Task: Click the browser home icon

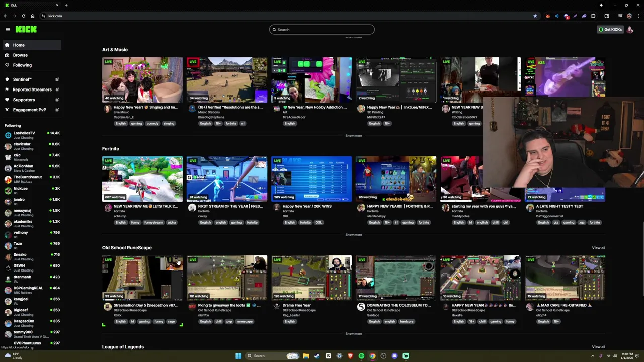Action: pos(33,16)
